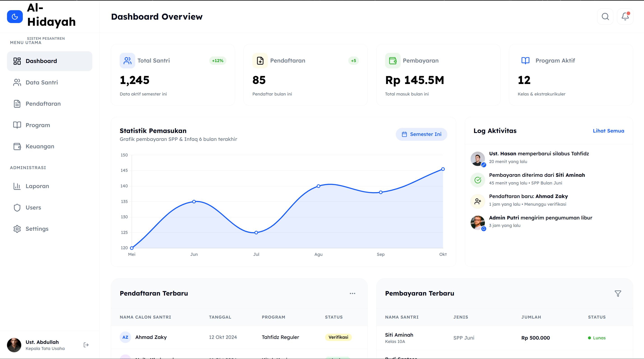Click the Okt data point on the chart

(x=443, y=169)
